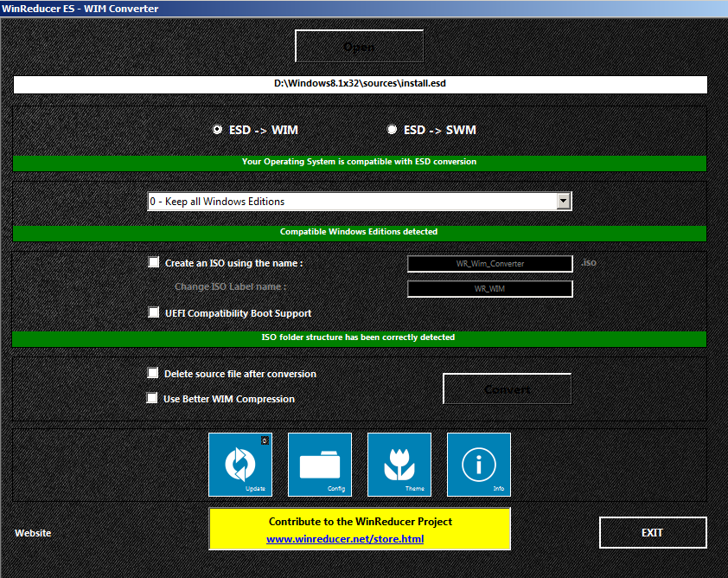The image size is (728, 578).
Task: Click the '.iso' extension text
Action: click(589, 263)
